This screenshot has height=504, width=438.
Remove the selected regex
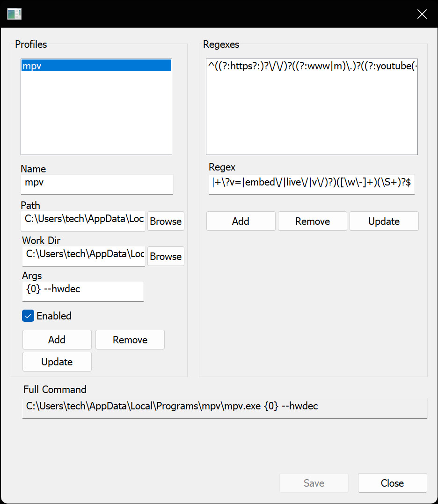tap(313, 221)
